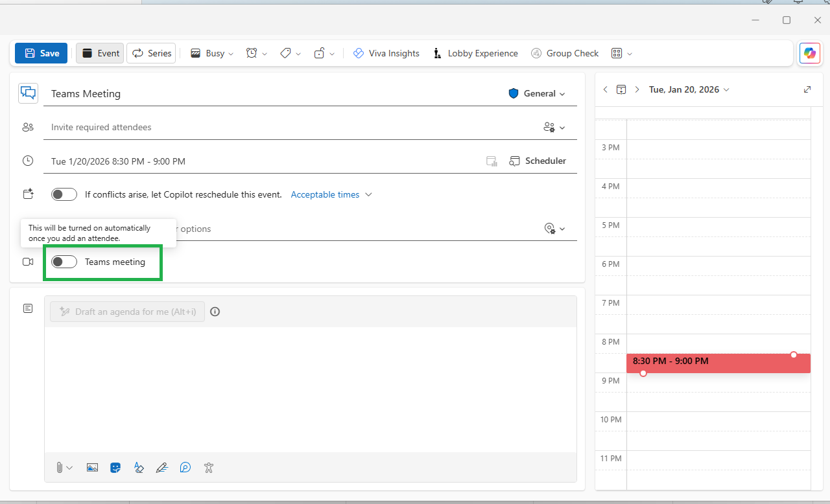Click the description body icon

[x=28, y=308]
